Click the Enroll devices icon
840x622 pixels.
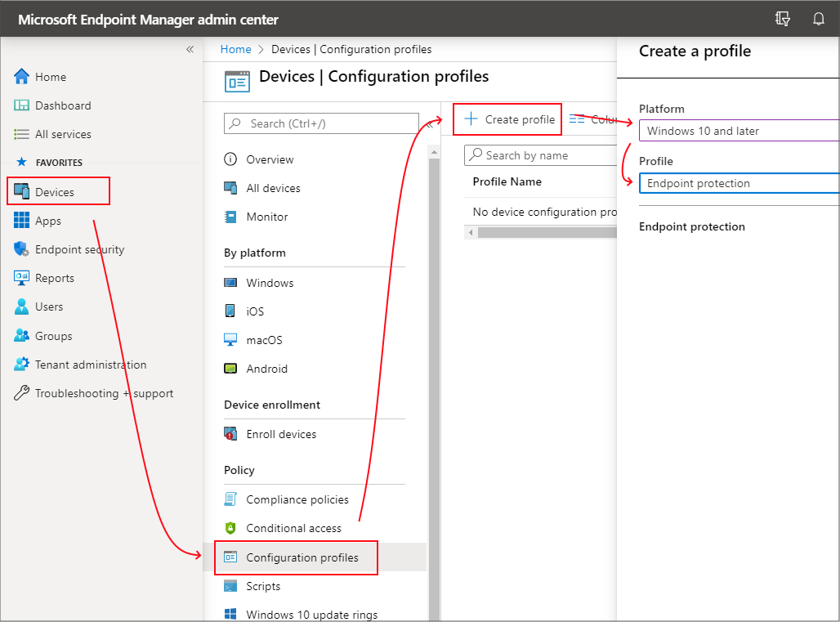231,434
